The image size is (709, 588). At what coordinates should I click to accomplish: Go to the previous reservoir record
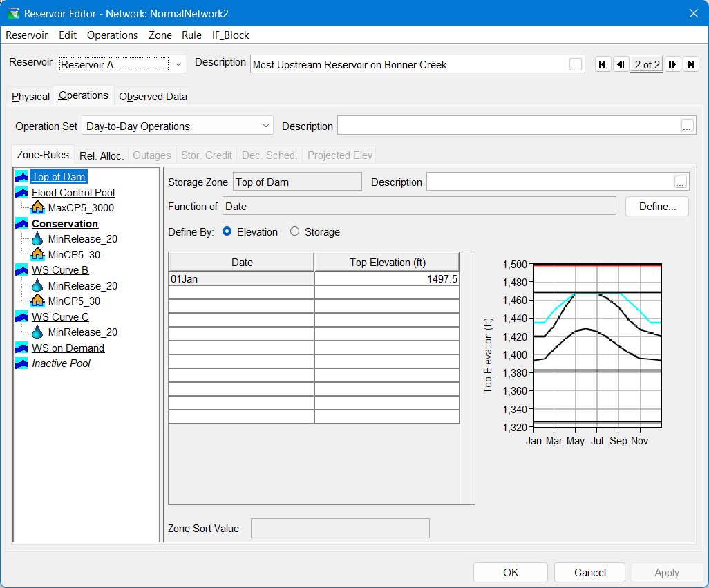(621, 64)
